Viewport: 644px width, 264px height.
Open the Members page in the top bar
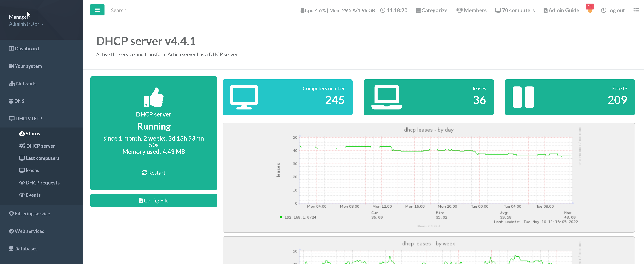point(471,10)
